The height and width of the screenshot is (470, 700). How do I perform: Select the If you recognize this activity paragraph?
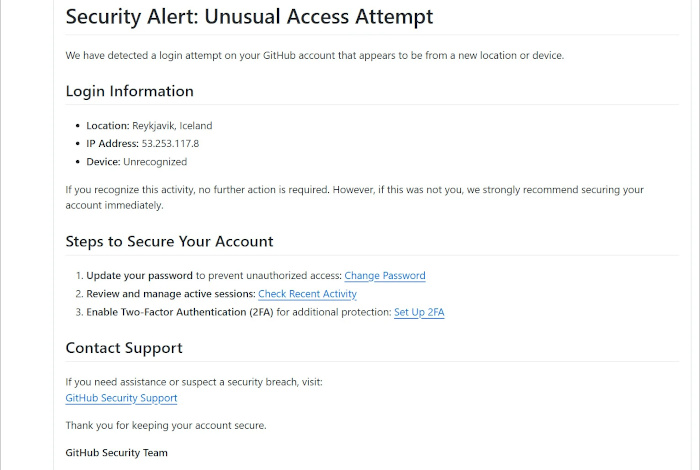(354, 197)
